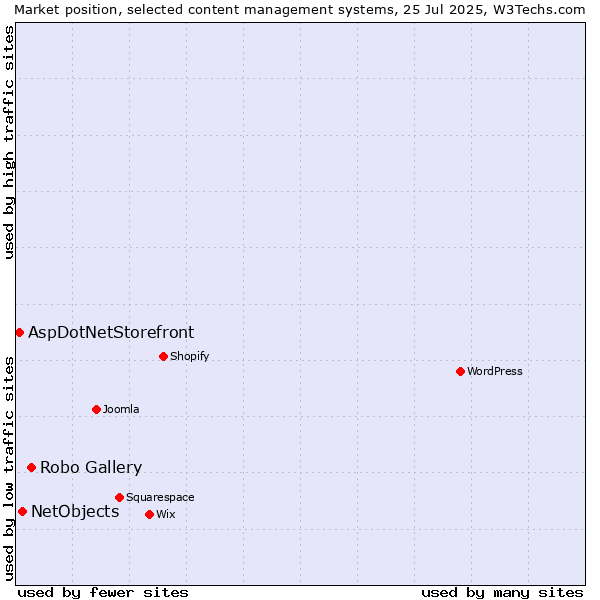600x600 pixels.
Task: Select the WordPress label text
Action: (494, 371)
